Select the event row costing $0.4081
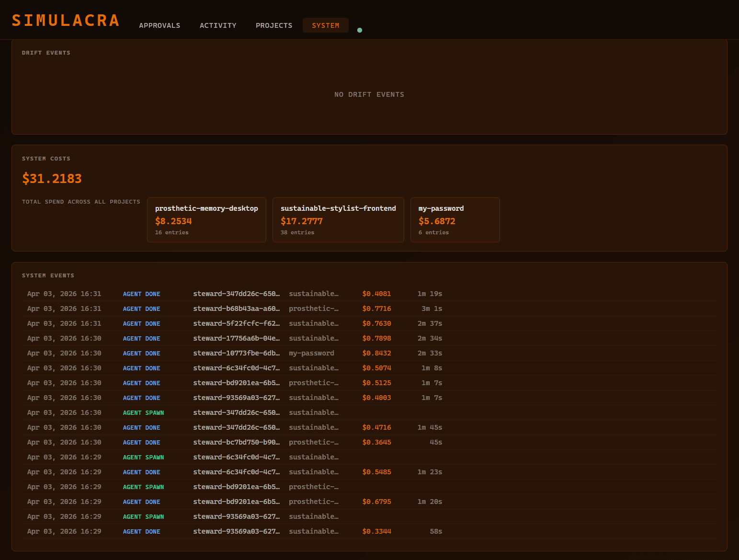 369,294
